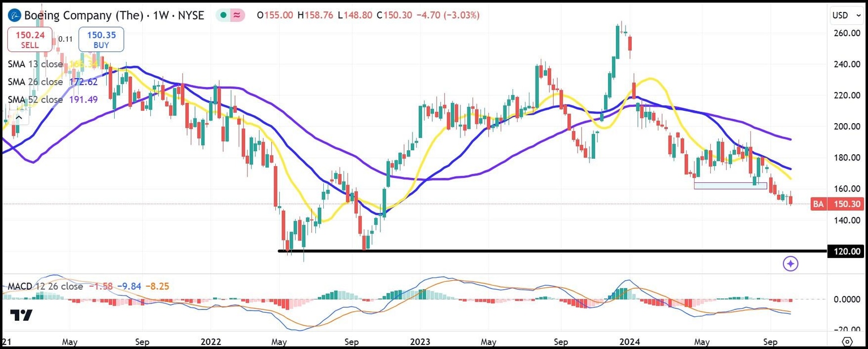
Task: Click the 180.00 price axis label
Action: 846,158
